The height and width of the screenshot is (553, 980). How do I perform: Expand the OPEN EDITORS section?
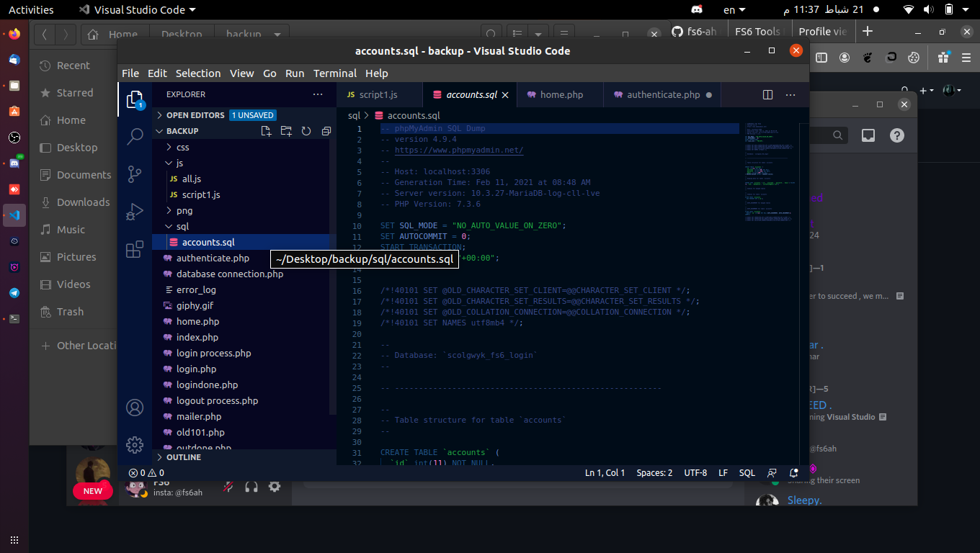tap(195, 115)
